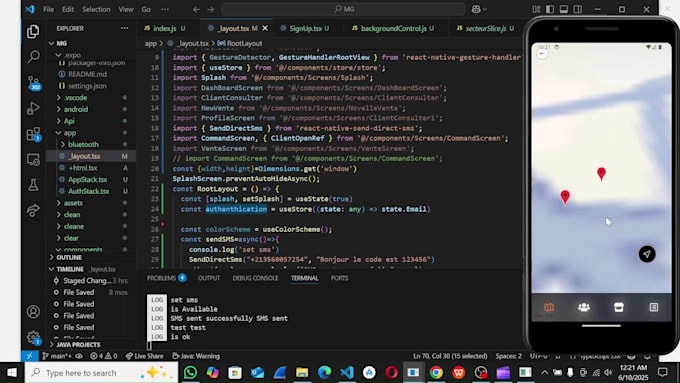The height and width of the screenshot is (383, 680).
Task: Open the Selection menu
Action: [96, 9]
